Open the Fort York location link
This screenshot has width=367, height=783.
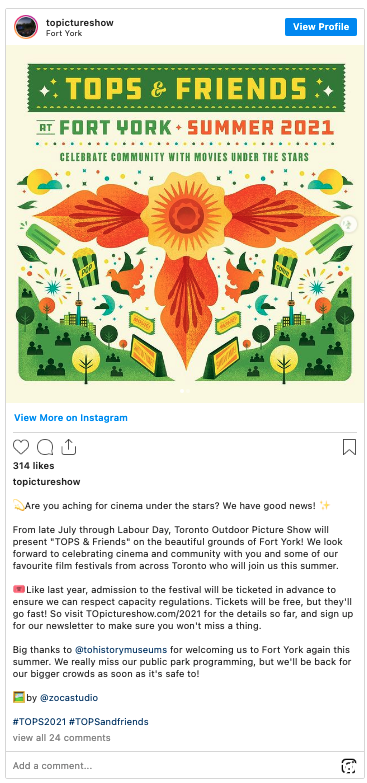pyautogui.click(x=64, y=33)
